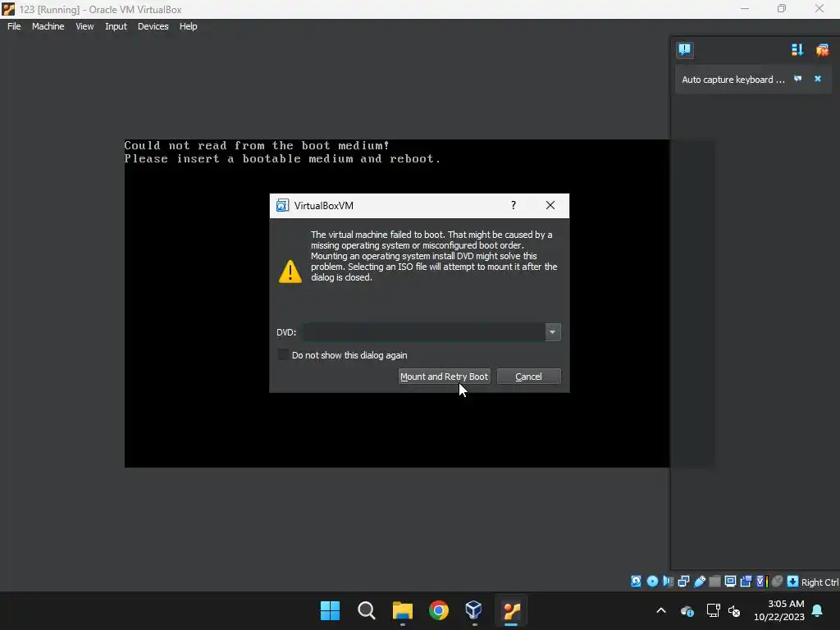Open the DVD dropdown arrow
This screenshot has width=840, height=630.
point(552,332)
